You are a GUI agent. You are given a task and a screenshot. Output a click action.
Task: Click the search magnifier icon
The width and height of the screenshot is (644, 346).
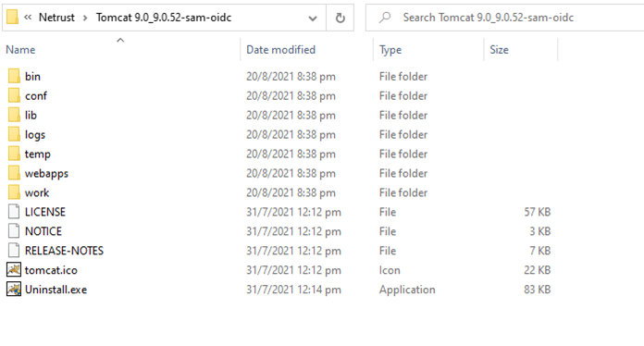385,18
